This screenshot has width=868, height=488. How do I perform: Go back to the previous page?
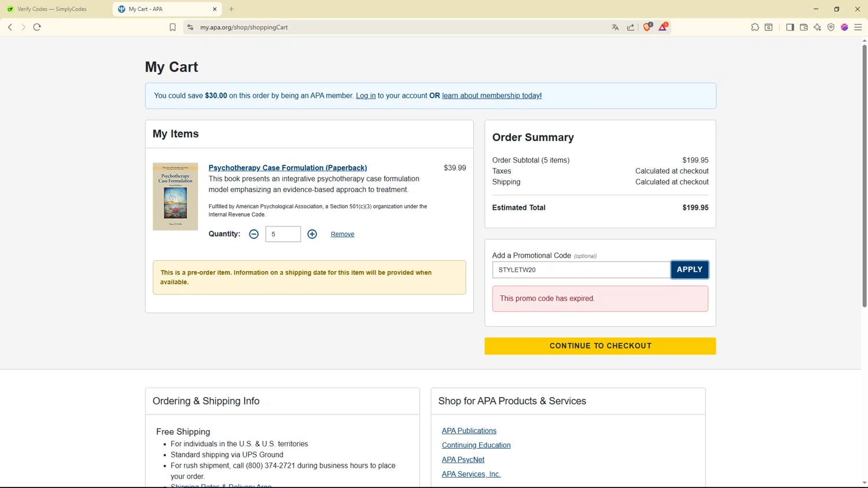(x=10, y=27)
